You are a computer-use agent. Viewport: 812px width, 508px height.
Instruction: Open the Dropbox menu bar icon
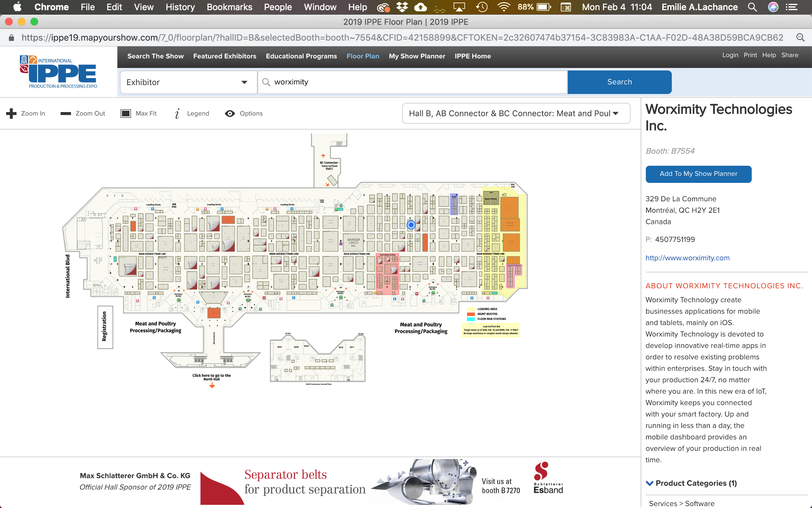[402, 7]
